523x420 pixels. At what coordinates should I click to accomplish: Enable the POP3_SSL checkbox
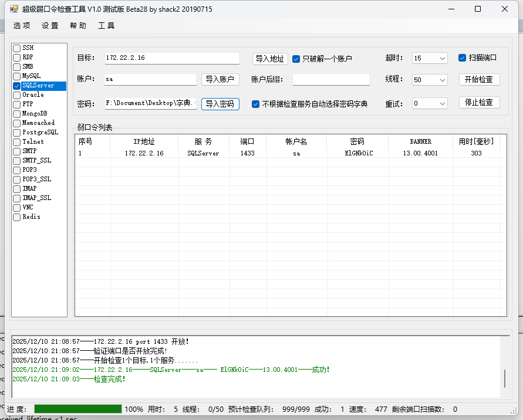pos(16,179)
